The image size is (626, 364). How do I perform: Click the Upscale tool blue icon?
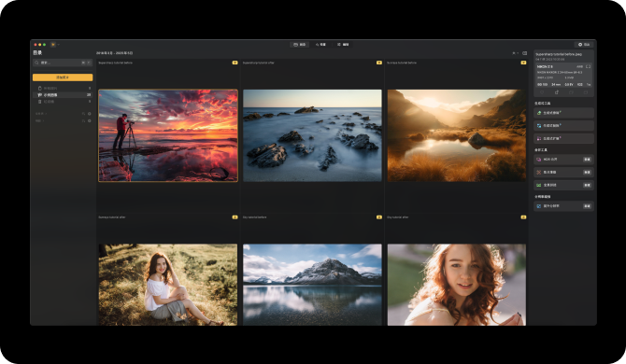[x=538, y=206]
